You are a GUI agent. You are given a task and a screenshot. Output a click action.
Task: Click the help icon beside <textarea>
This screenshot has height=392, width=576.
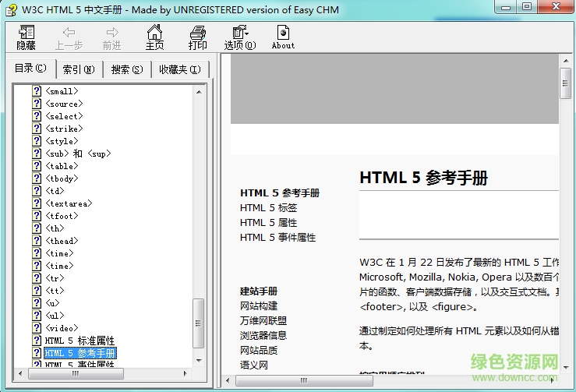pos(37,203)
